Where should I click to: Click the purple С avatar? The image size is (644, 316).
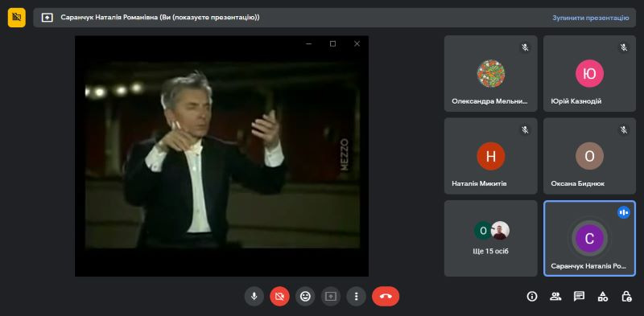589,239
